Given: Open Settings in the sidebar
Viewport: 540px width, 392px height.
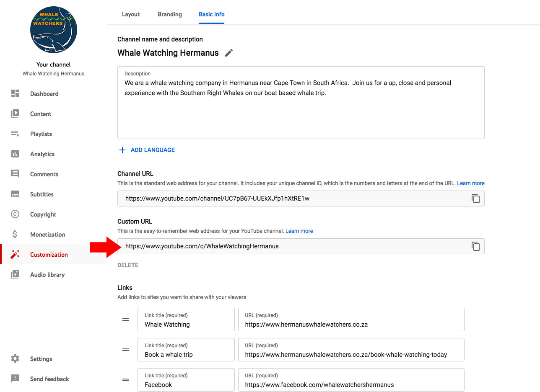Looking at the screenshot, I should pos(41,359).
